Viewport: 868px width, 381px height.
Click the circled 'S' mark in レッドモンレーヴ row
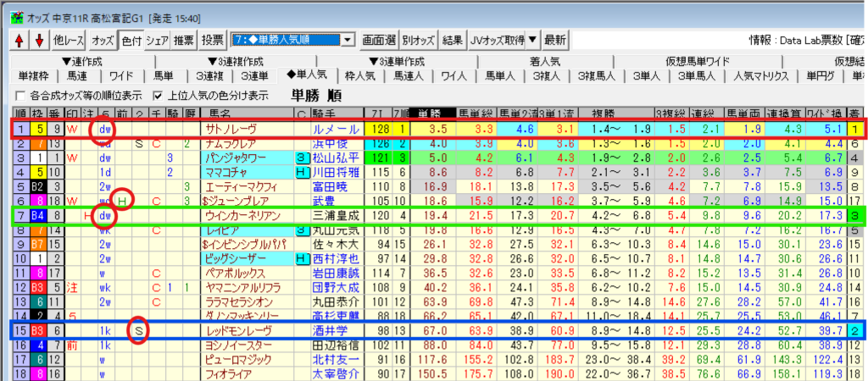(140, 330)
